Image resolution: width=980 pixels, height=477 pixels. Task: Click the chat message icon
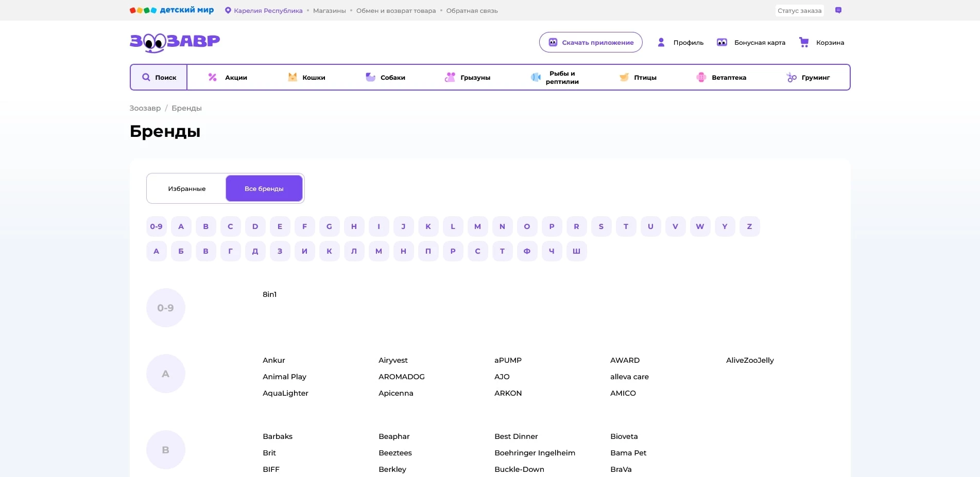tap(838, 10)
